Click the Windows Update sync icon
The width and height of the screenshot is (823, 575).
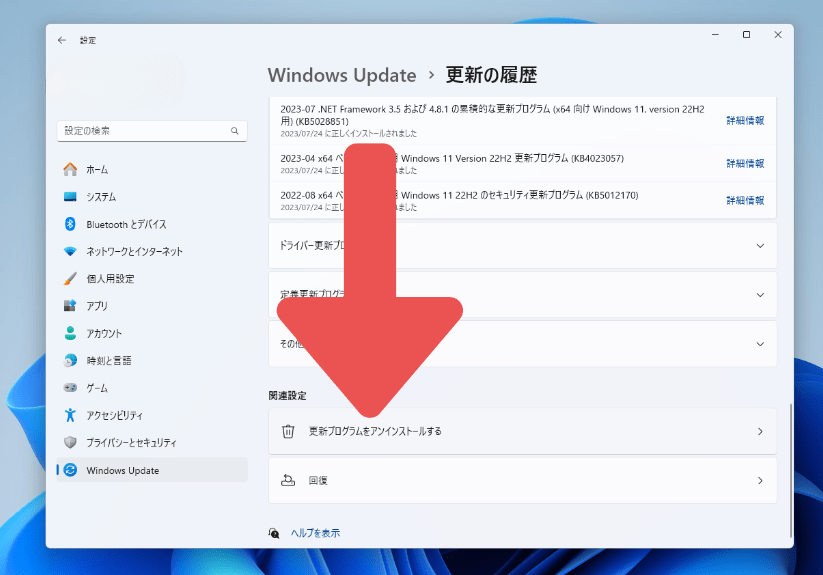[70, 470]
